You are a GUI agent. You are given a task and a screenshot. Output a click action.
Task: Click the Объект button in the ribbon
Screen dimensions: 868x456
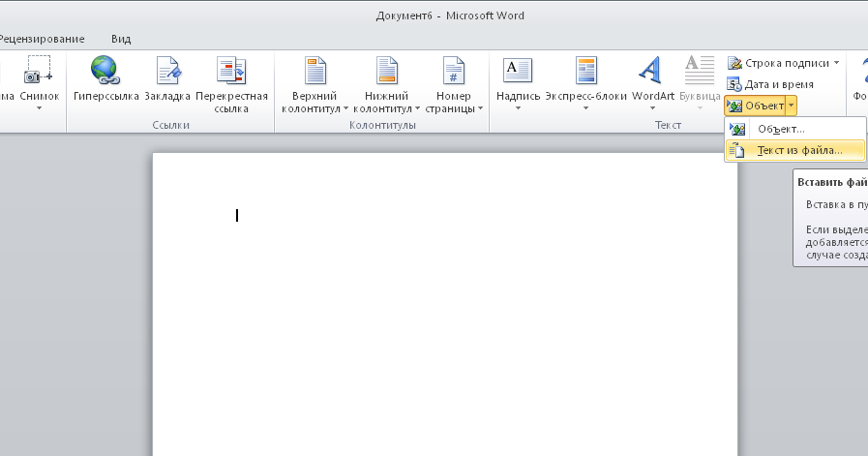tap(756, 106)
